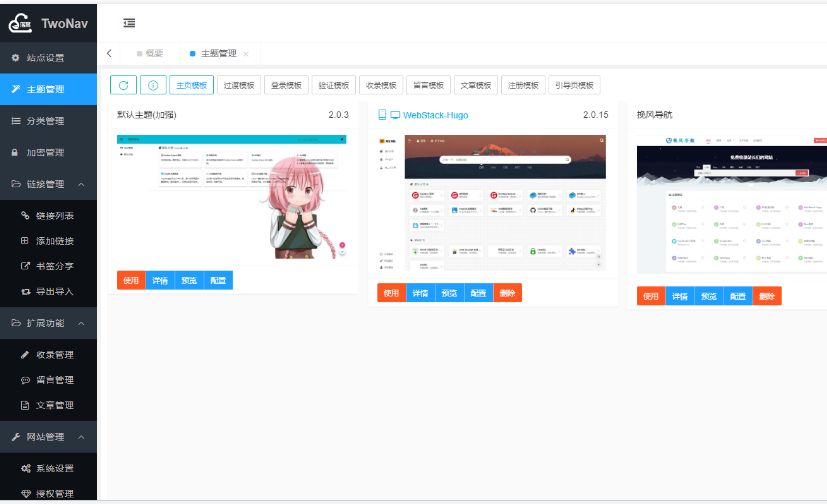The height and width of the screenshot is (504, 827).
Task: Click the refresh icon button
Action: 123,85
